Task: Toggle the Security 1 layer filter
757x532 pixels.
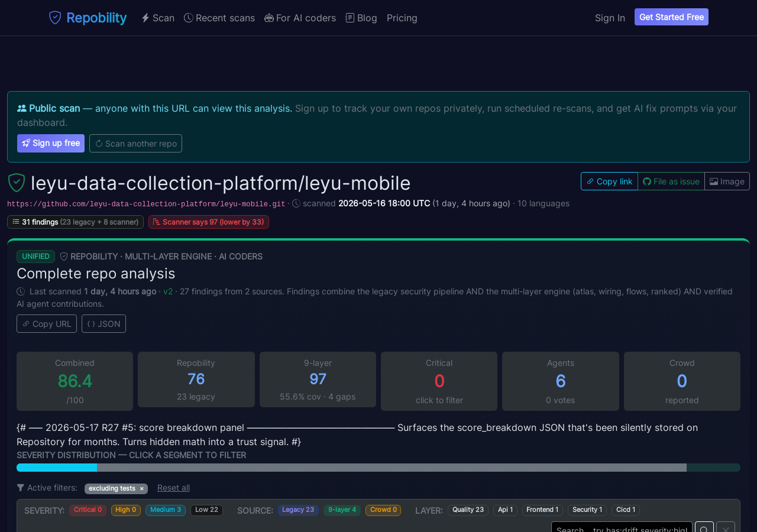Action: tap(587, 510)
